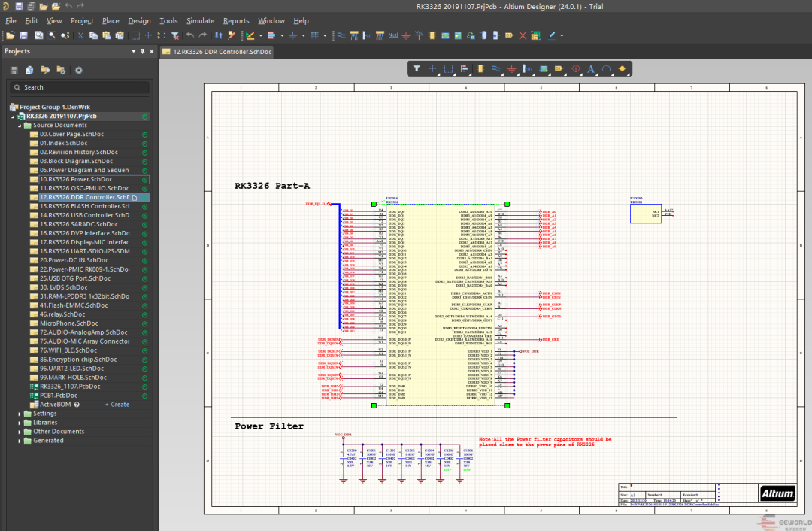Click the red X No ERC tool

523,35
